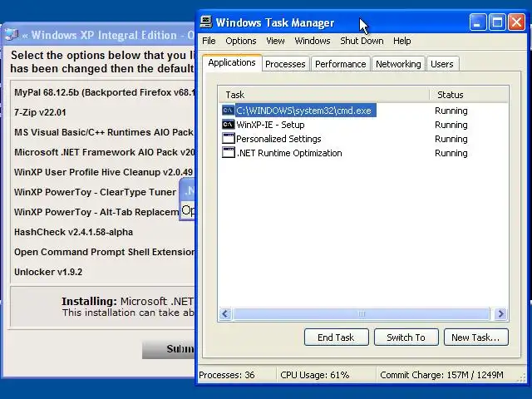532x399 pixels.
Task: Click the Personalized Settings window icon
Action: (228, 139)
